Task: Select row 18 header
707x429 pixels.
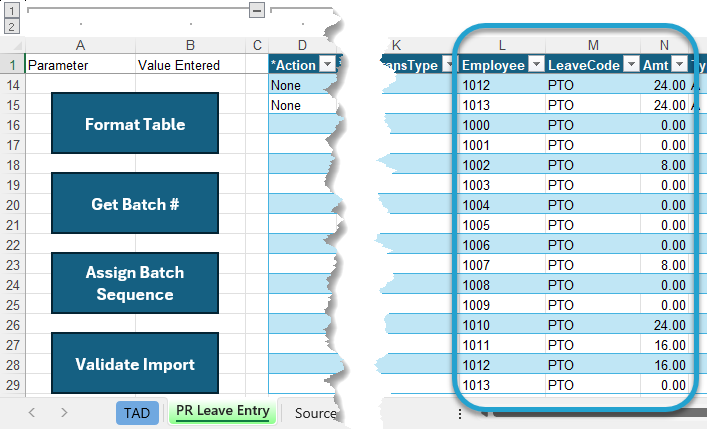Action: [x=13, y=165]
